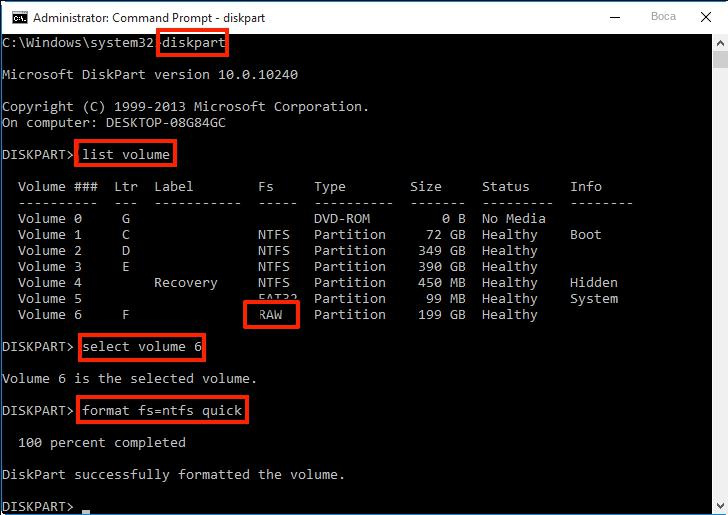This screenshot has width=728, height=515.
Task: Click the DVD-ROM type in Volume 0 row
Action: [346, 219]
